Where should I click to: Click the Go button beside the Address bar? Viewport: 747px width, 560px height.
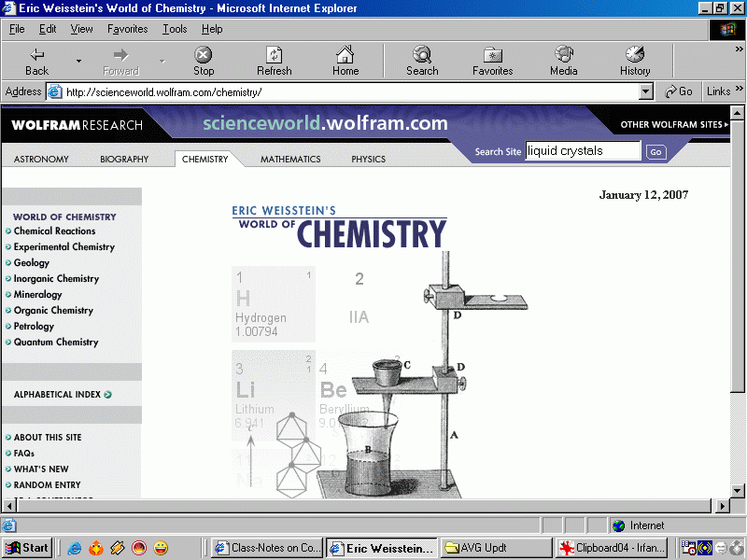click(679, 91)
